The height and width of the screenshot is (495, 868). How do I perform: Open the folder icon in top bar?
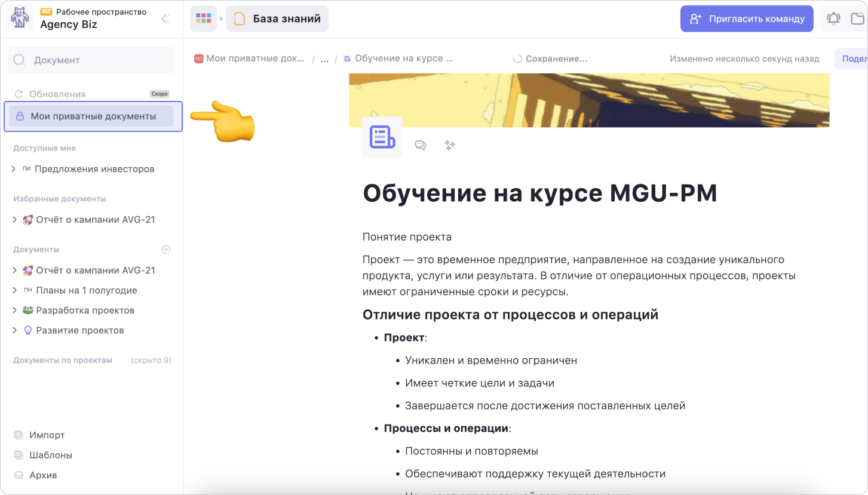tap(857, 19)
